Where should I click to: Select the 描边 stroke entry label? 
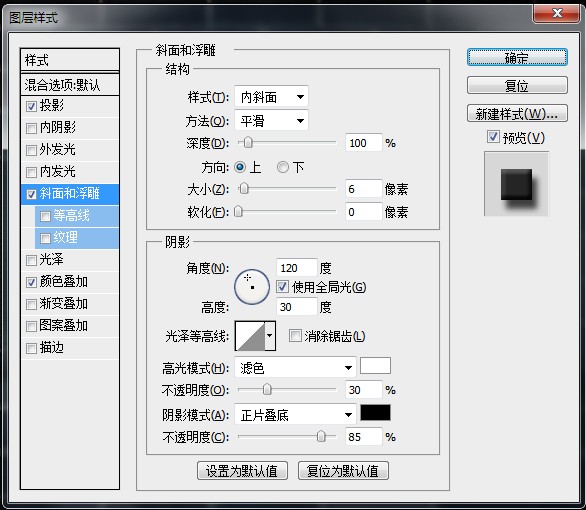click(52, 347)
